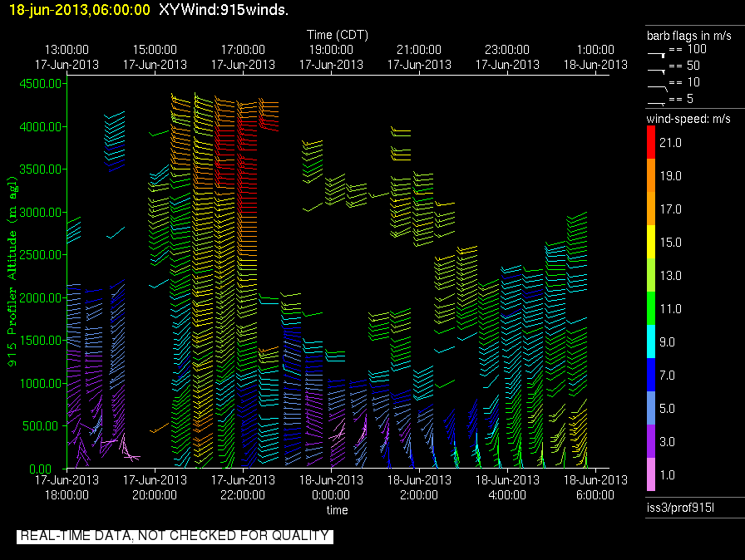This screenshot has width=745, height=560.
Task: Click the '18-Jun-2013 4:00:00' bottom axis label
Action: pyautogui.click(x=507, y=488)
